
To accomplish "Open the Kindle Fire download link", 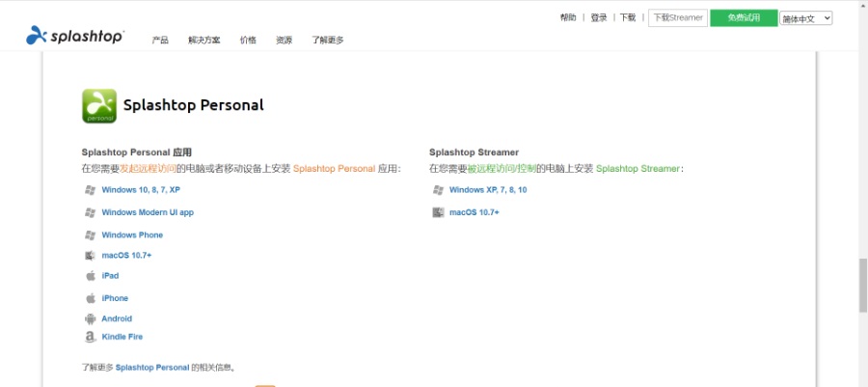I will click(x=122, y=337).
